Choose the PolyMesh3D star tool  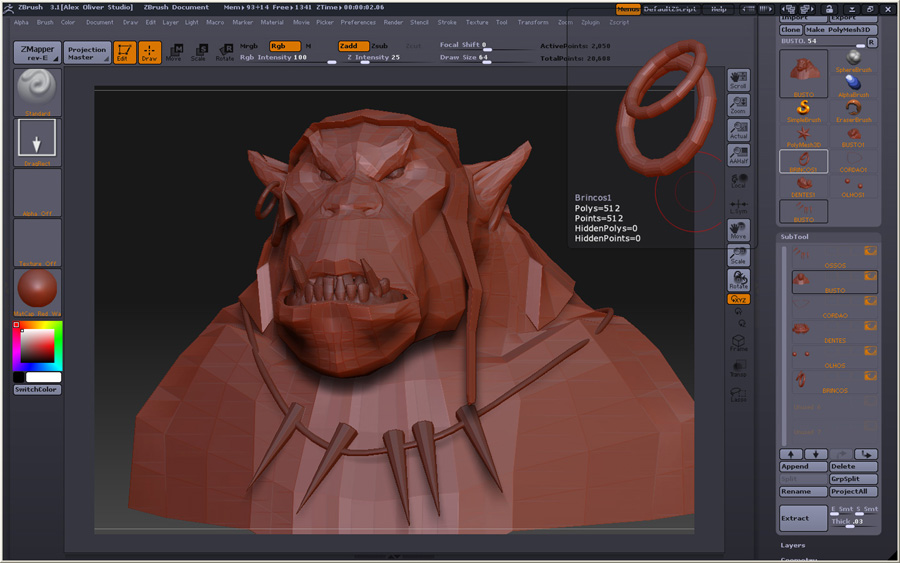[803, 134]
